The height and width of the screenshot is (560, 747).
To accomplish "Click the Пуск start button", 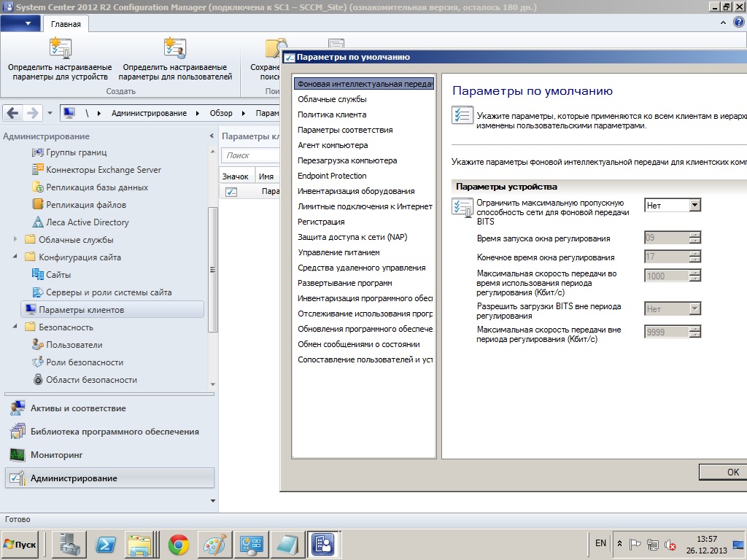I will (x=20, y=544).
